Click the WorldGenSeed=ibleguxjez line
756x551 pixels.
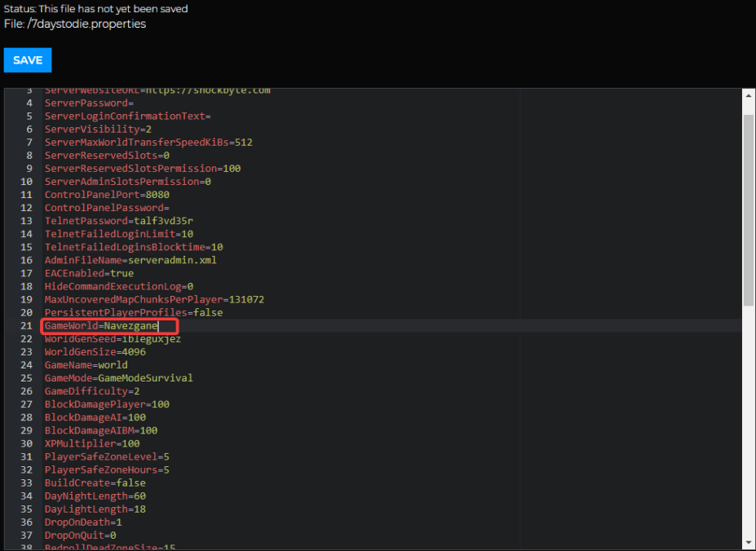(113, 339)
